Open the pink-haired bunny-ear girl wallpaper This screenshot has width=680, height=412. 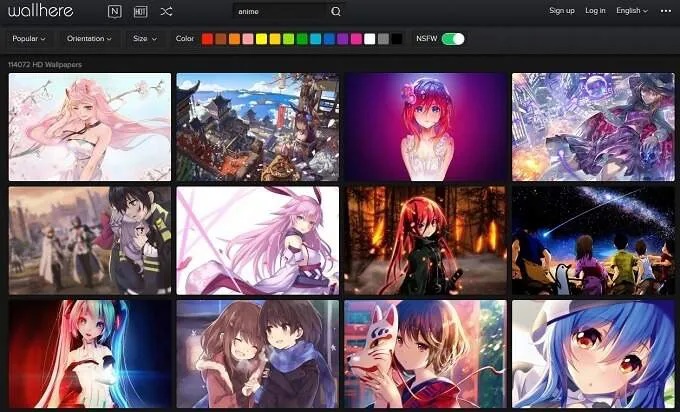click(258, 241)
